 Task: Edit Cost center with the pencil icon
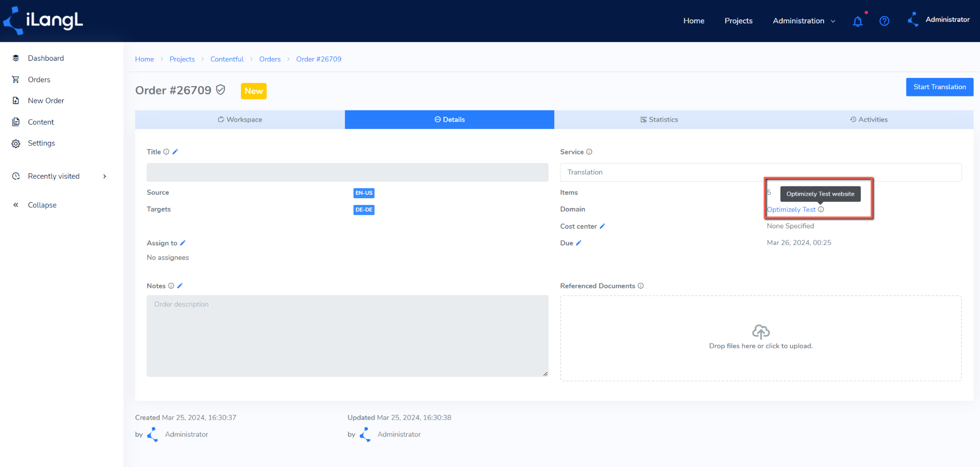[602, 226]
